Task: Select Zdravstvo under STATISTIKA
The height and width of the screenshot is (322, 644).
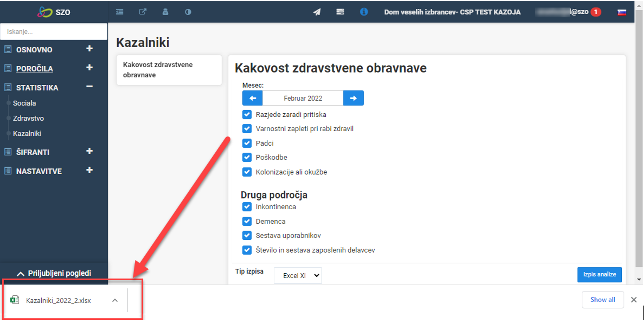Action: (28, 119)
